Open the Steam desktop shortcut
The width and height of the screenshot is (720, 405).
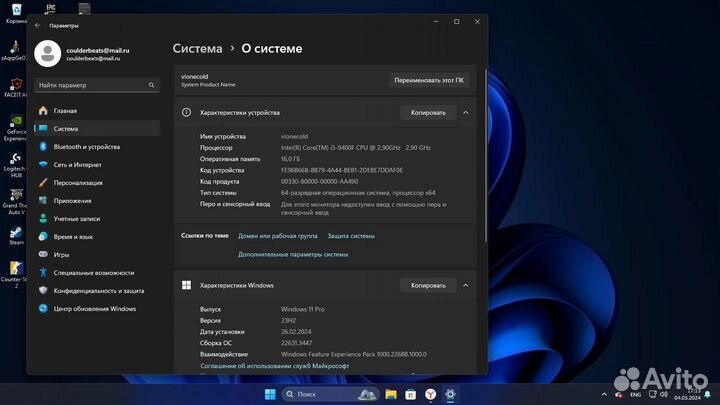[x=17, y=236]
